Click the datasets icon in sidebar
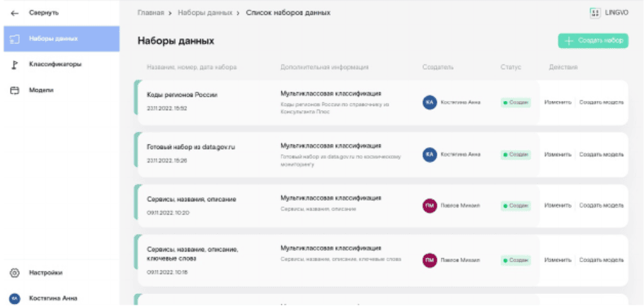 coord(13,39)
